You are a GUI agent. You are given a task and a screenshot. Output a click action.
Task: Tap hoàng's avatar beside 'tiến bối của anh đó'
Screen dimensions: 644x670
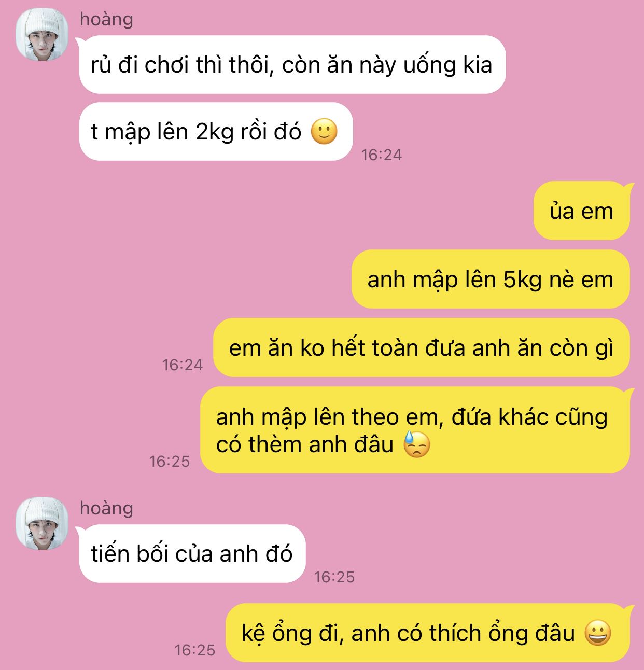click(x=42, y=524)
